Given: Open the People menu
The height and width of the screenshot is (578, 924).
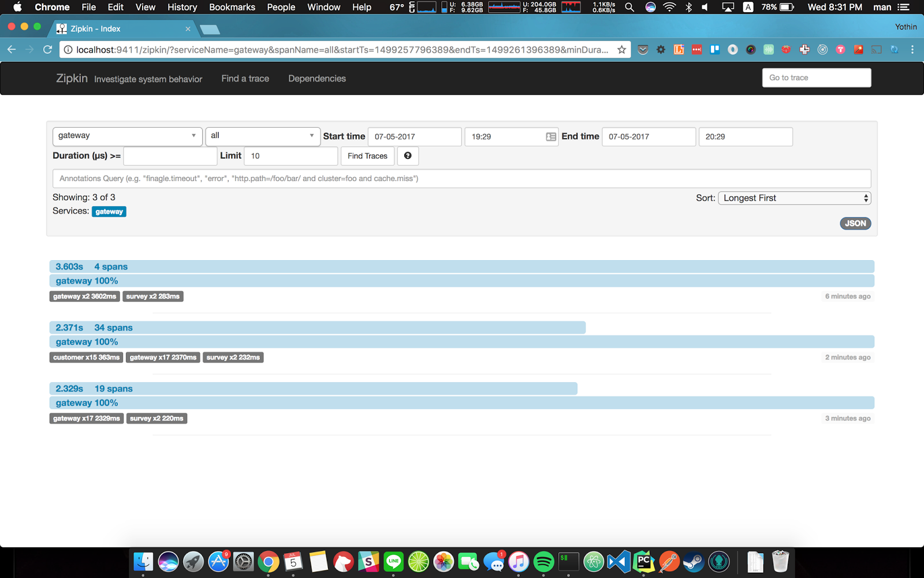Looking at the screenshot, I should 281,7.
